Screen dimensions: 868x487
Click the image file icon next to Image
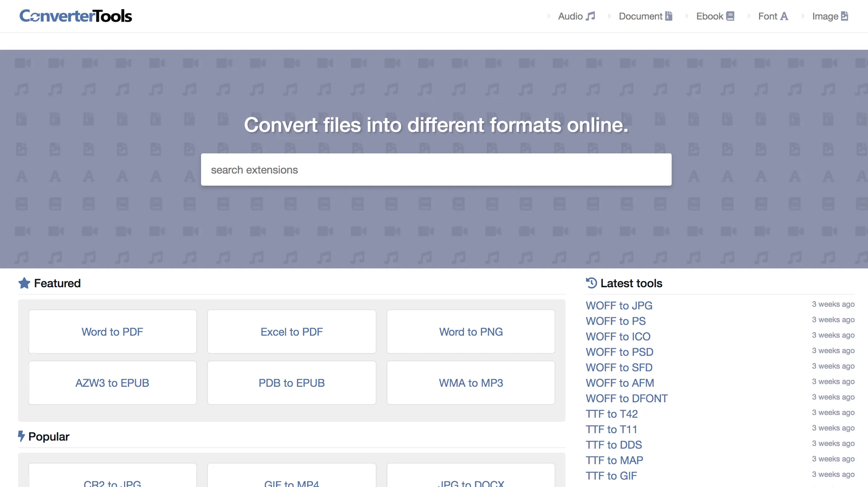[845, 16]
